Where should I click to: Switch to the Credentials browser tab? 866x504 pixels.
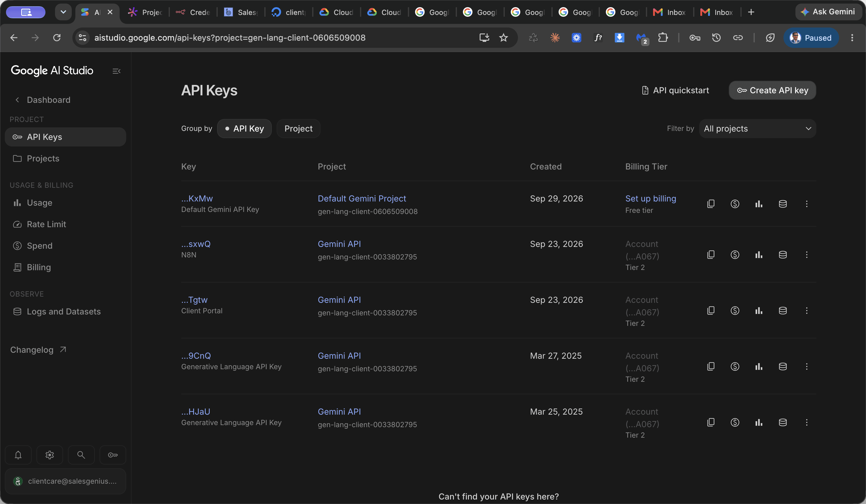[193, 12]
